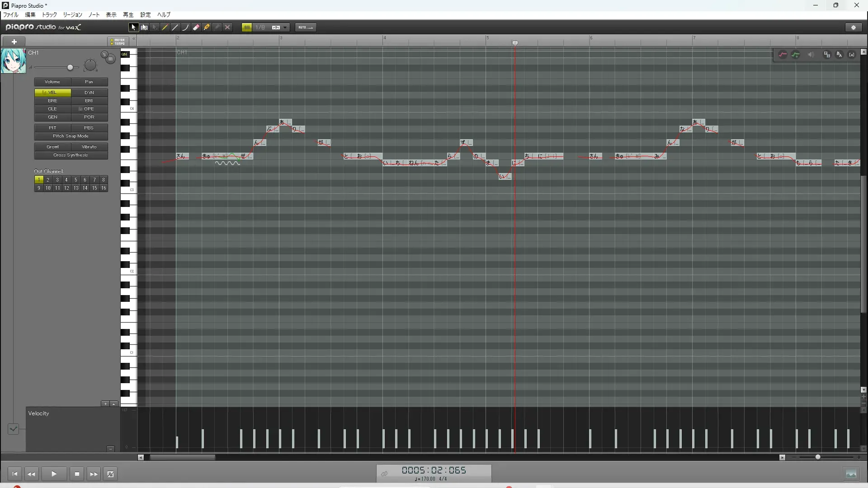868x488 pixels.
Task: Collapse the Velocity lane with minus button
Action: tap(110, 449)
